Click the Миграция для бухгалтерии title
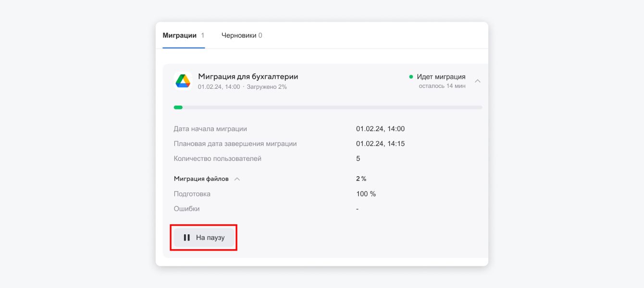644x288 pixels. tap(248, 76)
